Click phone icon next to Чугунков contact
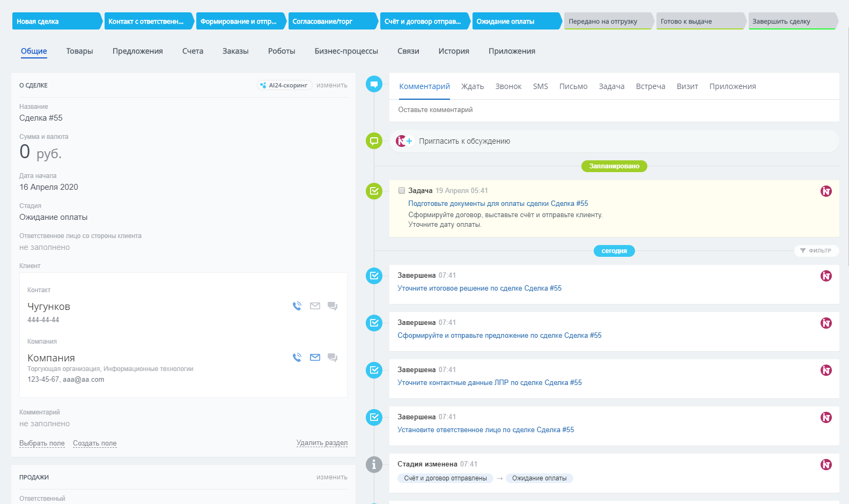849x504 pixels. pos(297,306)
